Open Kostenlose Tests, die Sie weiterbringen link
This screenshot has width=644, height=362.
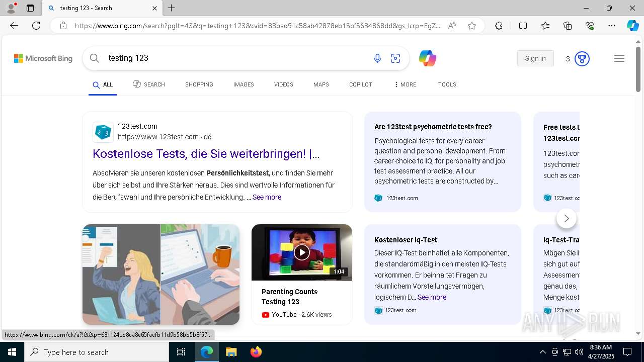206,154
